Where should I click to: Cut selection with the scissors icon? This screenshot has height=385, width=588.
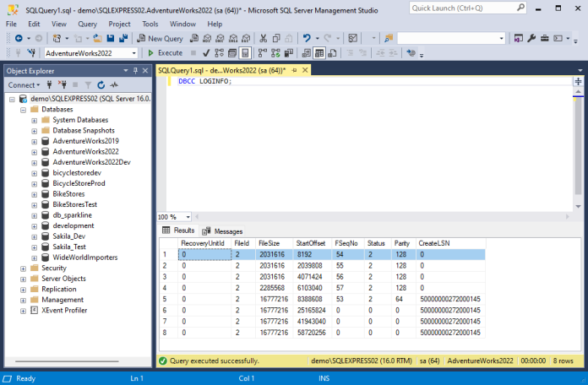click(264, 38)
